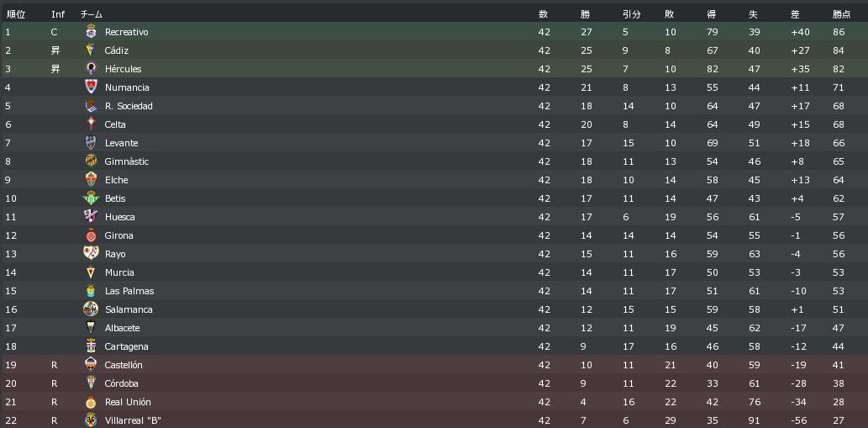Click the Rayo club crest icon
868x428 pixels.
[92, 254]
